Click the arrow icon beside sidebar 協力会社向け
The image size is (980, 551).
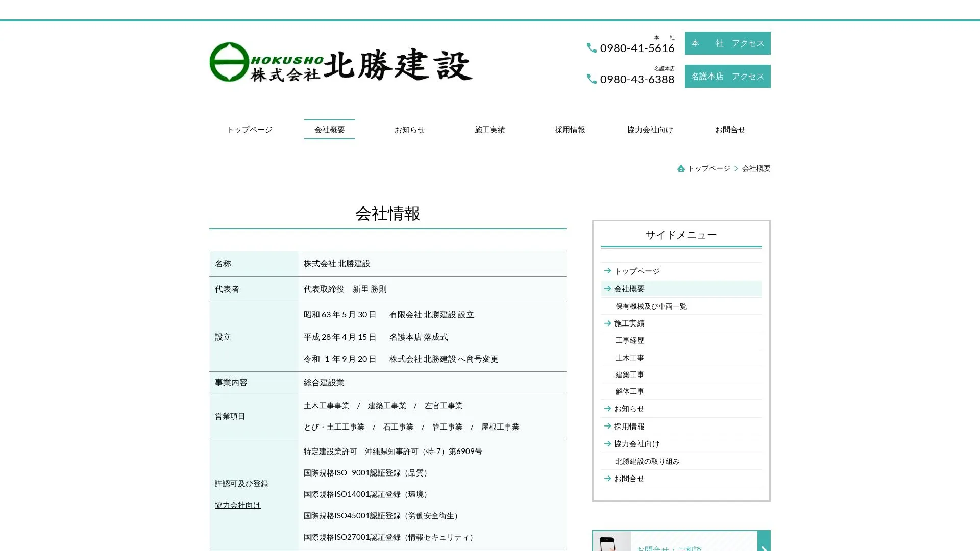607,443
